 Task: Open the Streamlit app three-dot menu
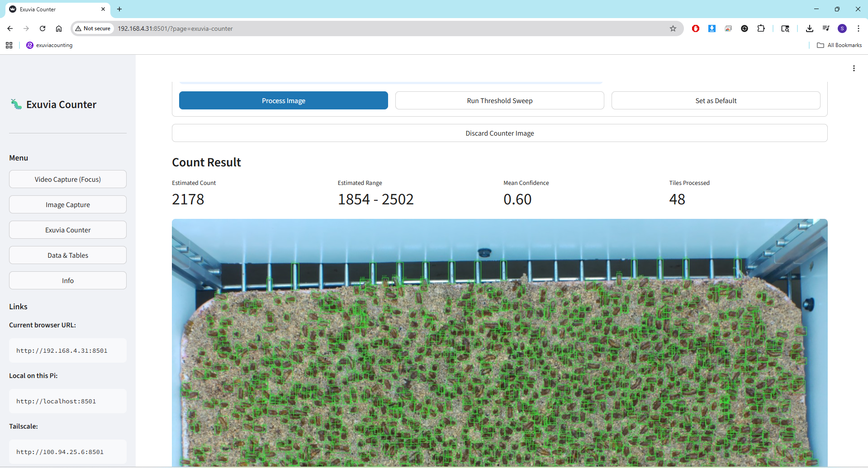[x=854, y=68]
